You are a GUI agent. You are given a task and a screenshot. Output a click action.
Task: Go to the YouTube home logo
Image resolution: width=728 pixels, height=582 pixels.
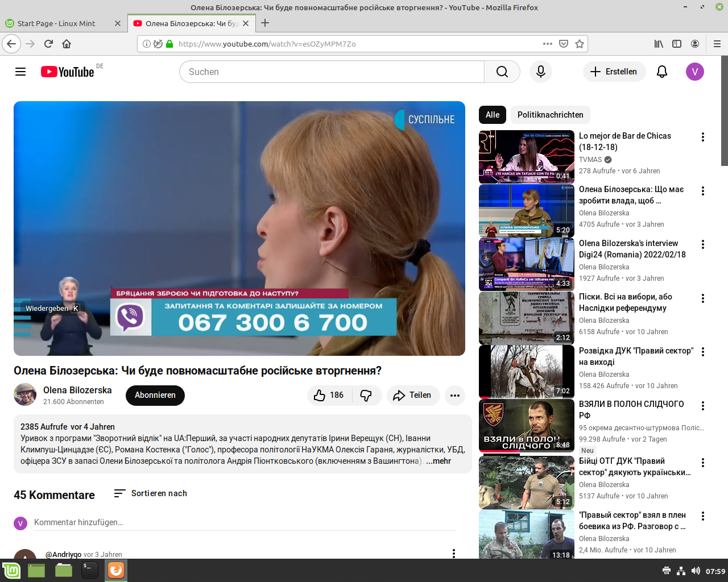coord(67,72)
